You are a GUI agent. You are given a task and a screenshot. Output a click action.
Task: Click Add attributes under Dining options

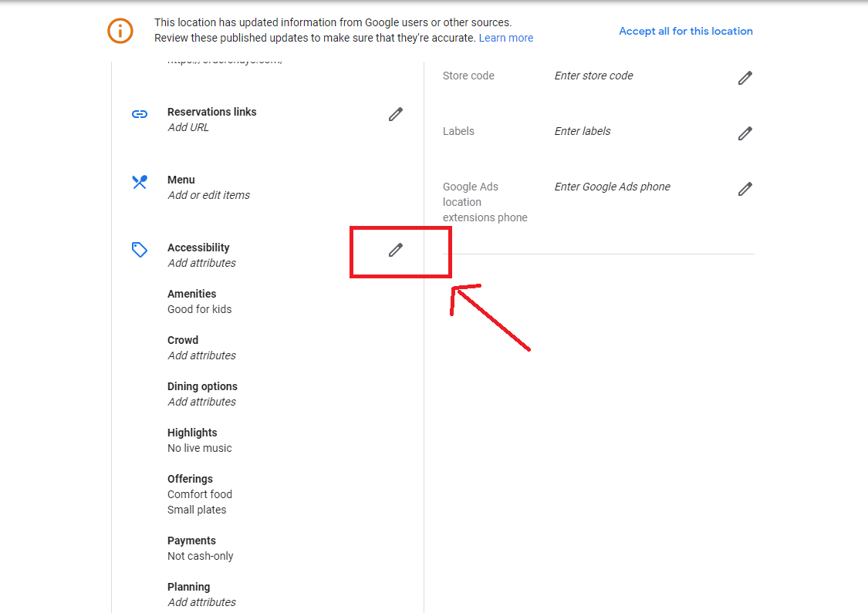[201, 402]
